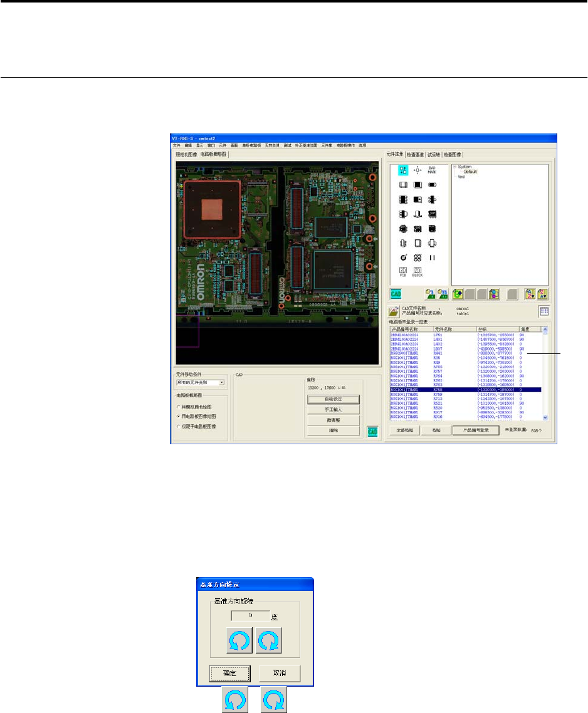Click the Z-A descending sort icon

[543, 293]
